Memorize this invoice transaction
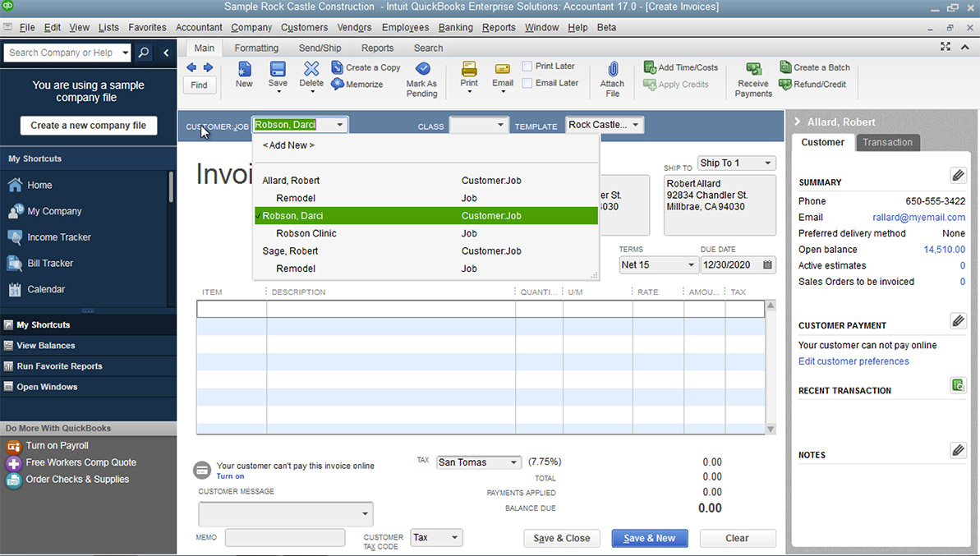 [x=357, y=85]
